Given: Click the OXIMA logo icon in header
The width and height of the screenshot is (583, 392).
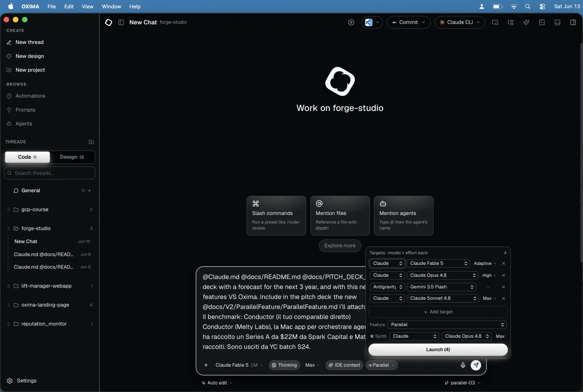Looking at the screenshot, I should tap(109, 23).
